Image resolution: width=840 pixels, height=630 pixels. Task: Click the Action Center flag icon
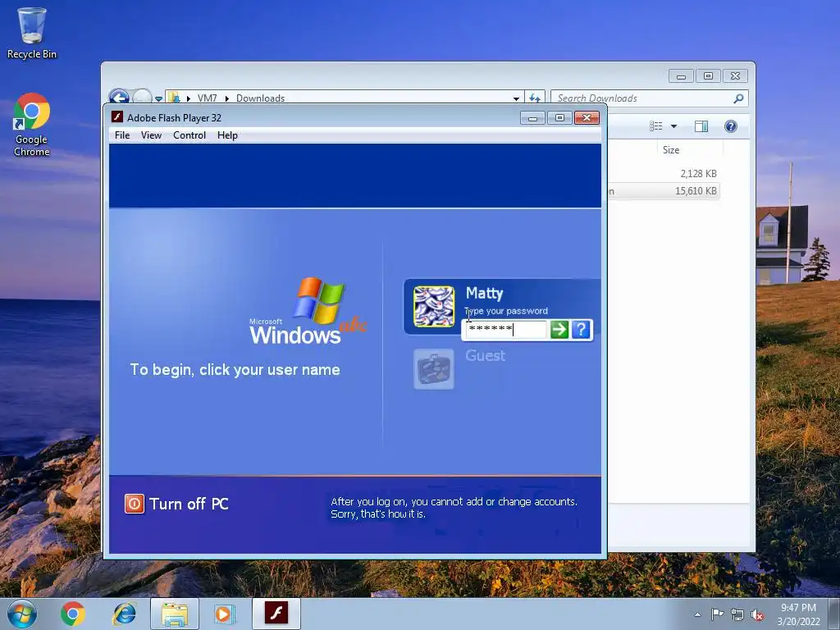point(717,614)
